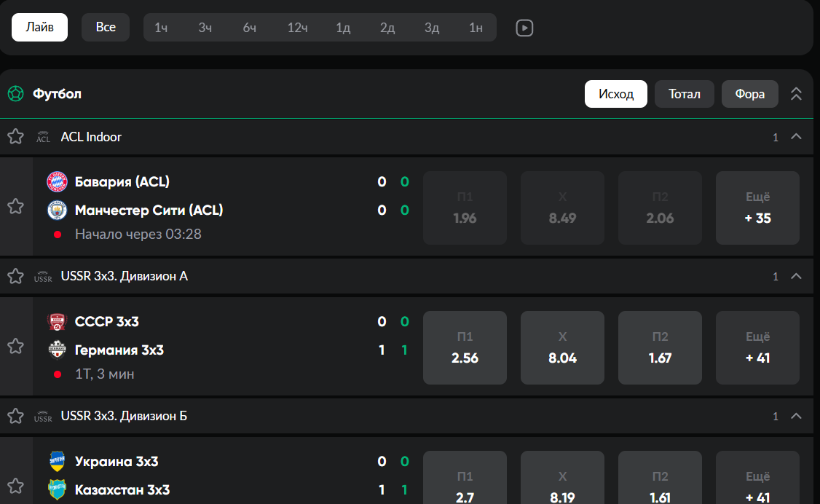Favorite the СССР vs Германия match star
Screen dimensions: 820x504
coord(16,346)
